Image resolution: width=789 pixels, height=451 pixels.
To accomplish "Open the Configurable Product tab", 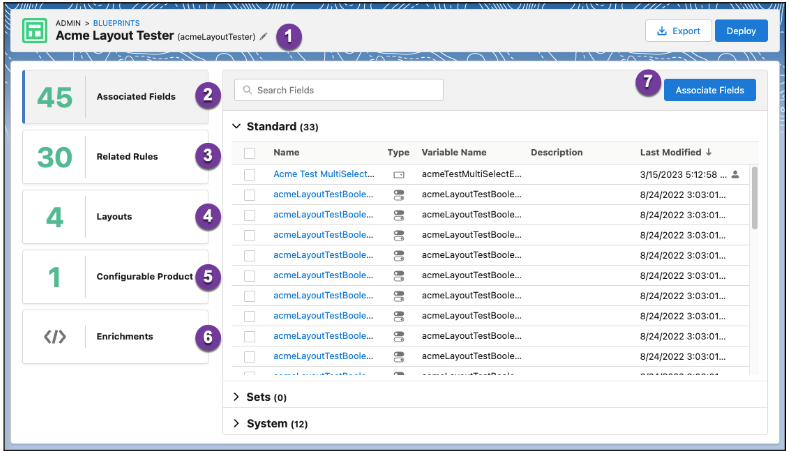I will point(115,276).
